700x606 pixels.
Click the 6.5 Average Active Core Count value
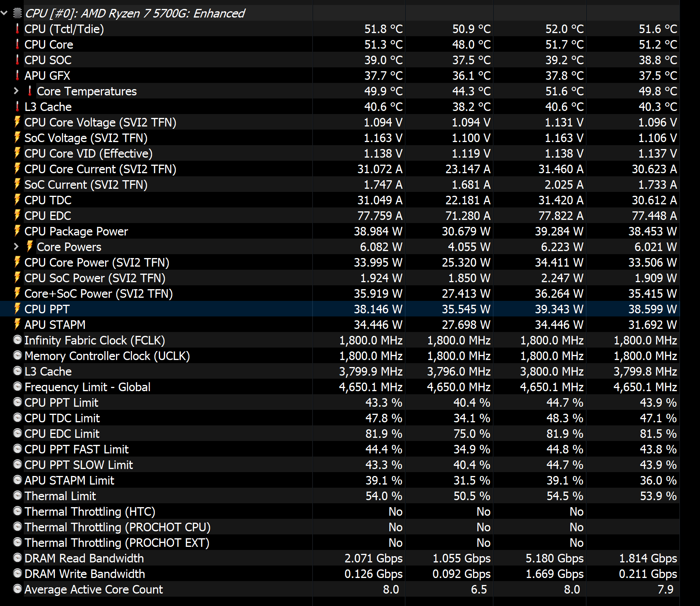point(479,590)
